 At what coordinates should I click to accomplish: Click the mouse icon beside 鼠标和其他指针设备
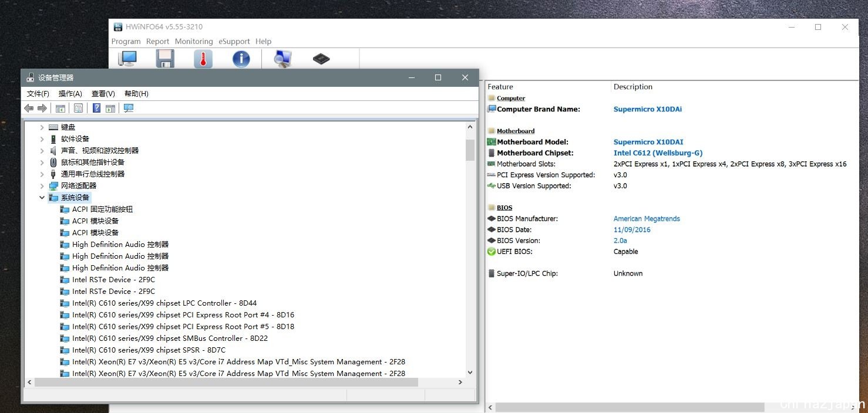(53, 163)
